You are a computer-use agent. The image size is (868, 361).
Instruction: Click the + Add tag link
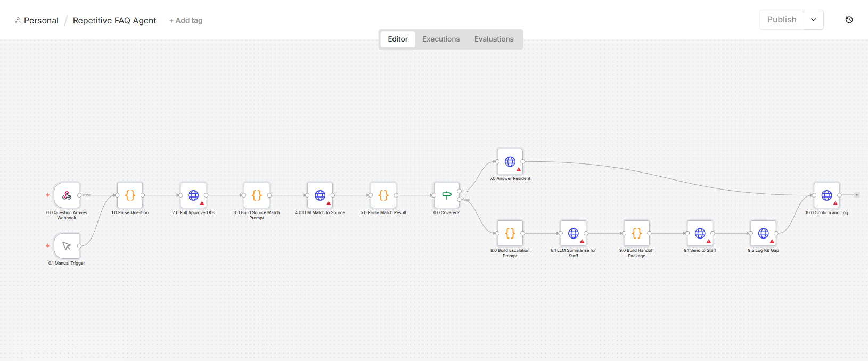[x=186, y=21]
